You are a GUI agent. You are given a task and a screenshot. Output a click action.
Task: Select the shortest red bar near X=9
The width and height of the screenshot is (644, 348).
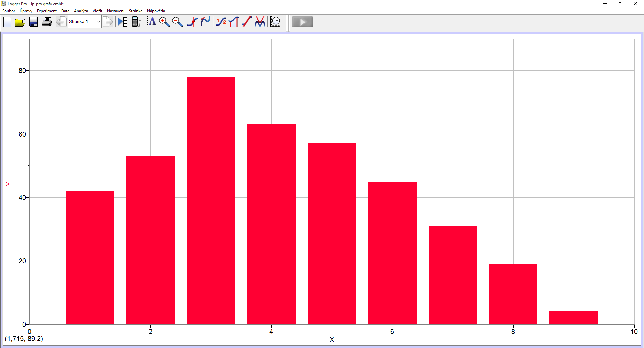point(574,318)
